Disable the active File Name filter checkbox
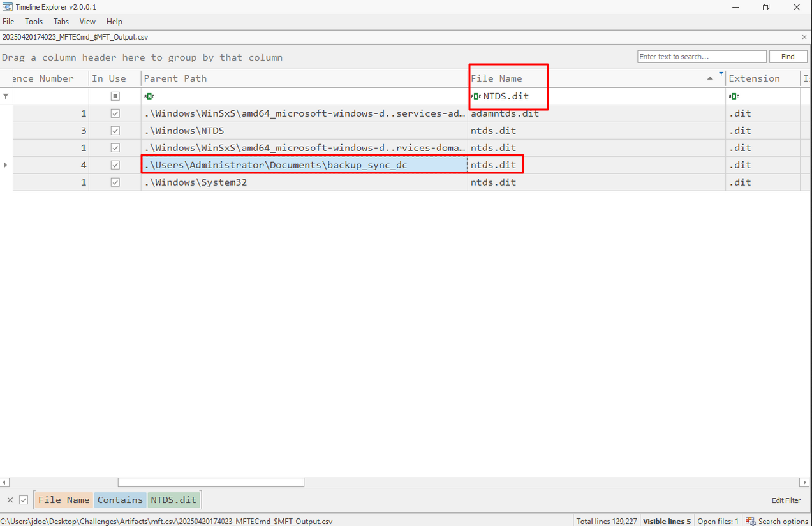This screenshot has height=526, width=812. [24, 500]
